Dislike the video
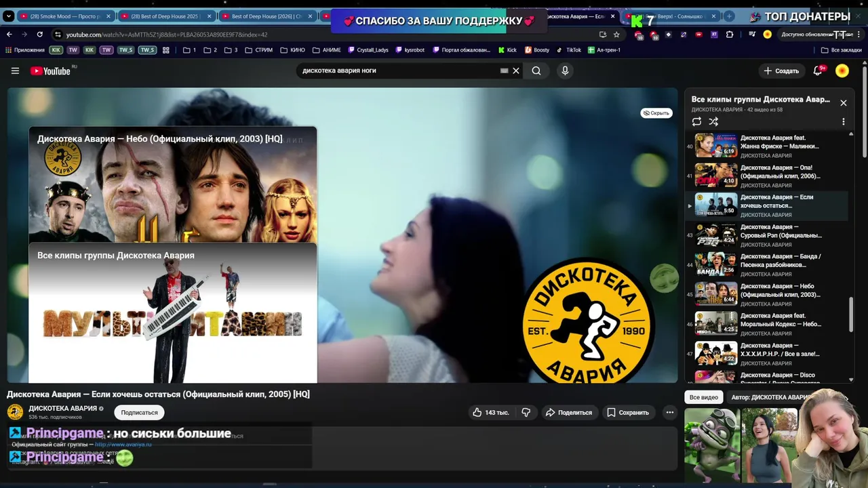868x488 pixels. click(526, 412)
